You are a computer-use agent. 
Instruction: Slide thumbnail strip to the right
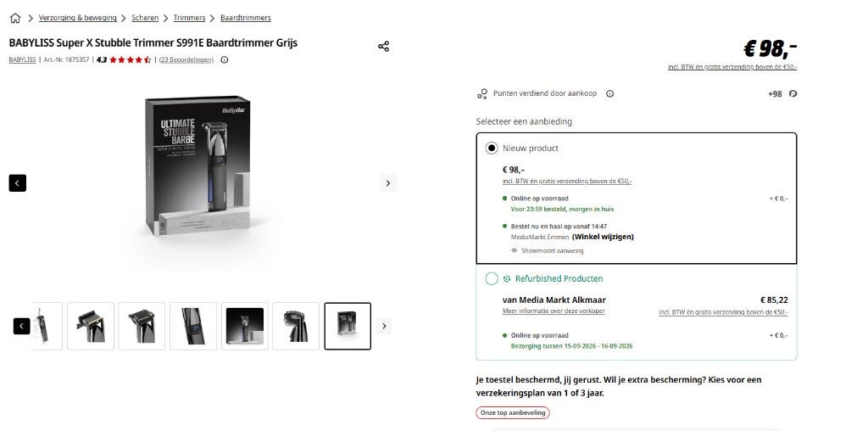[x=384, y=327]
